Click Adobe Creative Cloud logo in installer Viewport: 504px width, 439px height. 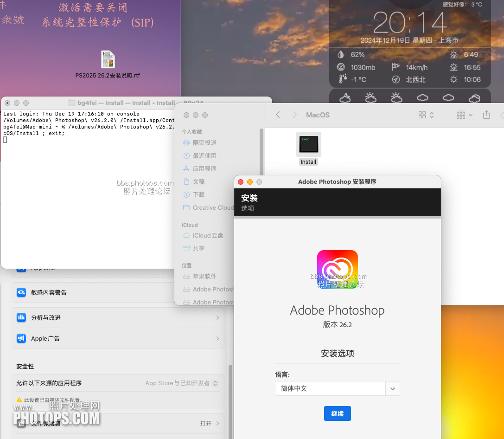337,270
